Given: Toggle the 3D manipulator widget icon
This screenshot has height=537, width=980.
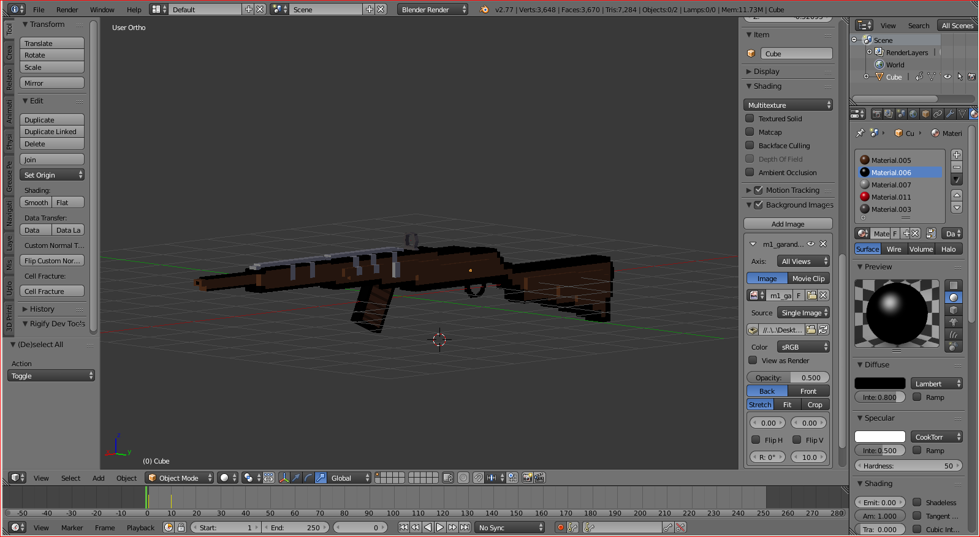Looking at the screenshot, I should coord(284,478).
